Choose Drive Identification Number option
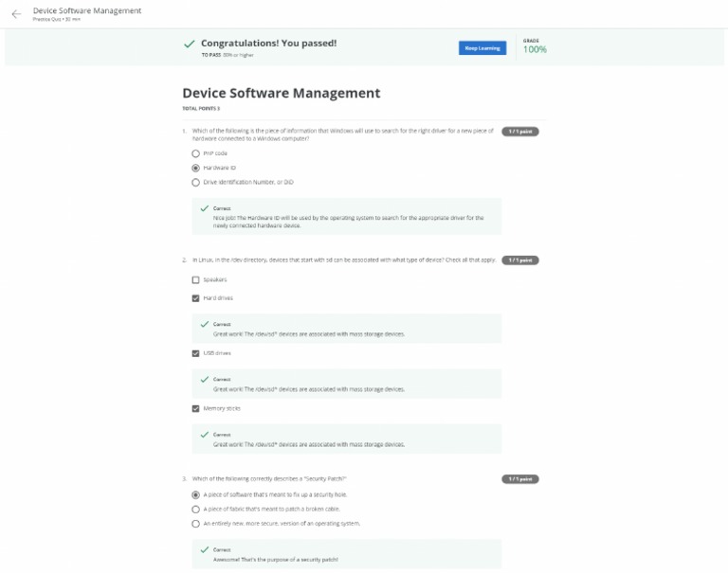Screen dimensions: 728x573 [196, 182]
